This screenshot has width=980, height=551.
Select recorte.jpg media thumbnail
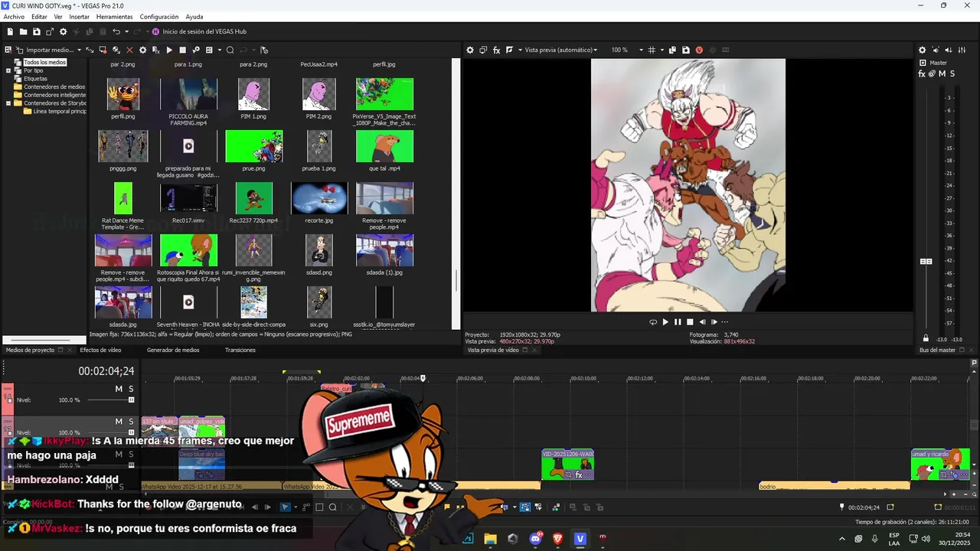coord(319,197)
